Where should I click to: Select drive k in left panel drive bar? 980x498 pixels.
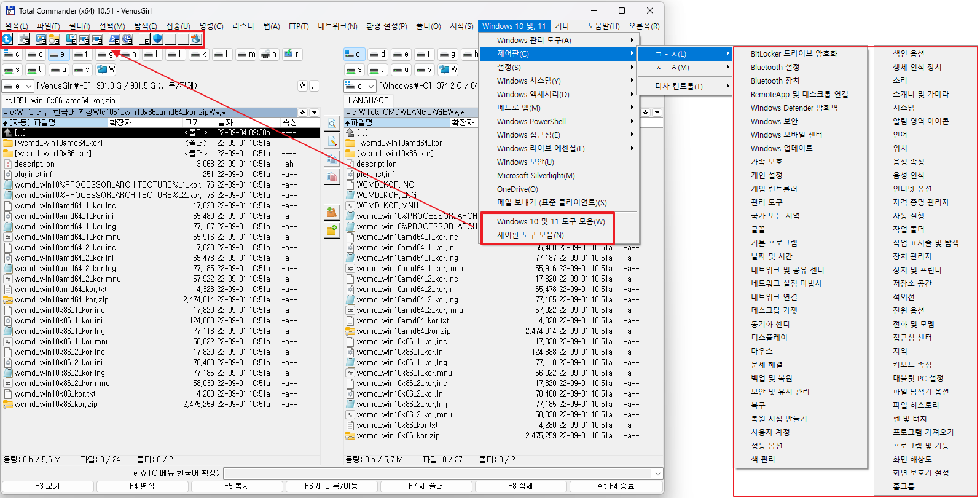198,54
